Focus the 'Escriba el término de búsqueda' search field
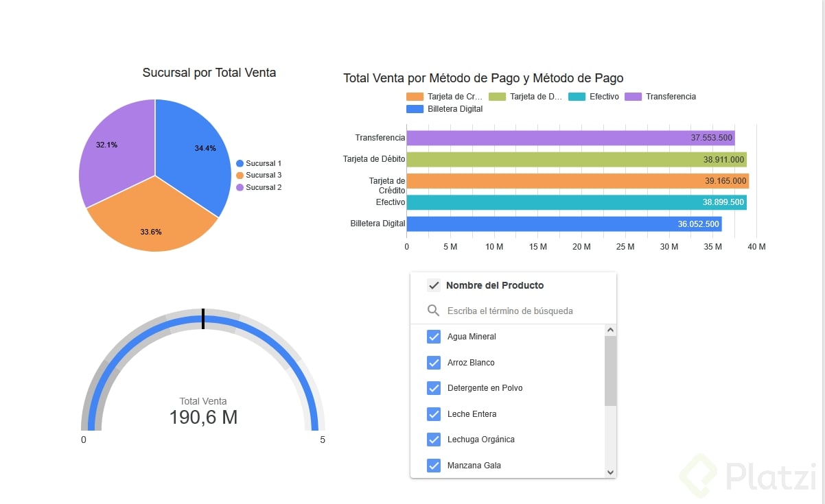 coord(510,311)
